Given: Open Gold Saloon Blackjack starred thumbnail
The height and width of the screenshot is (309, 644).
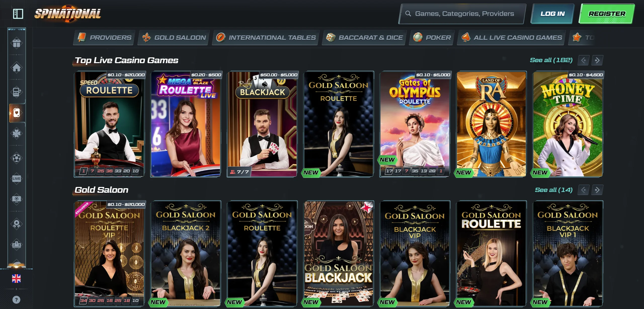Looking at the screenshot, I should pos(339,254).
